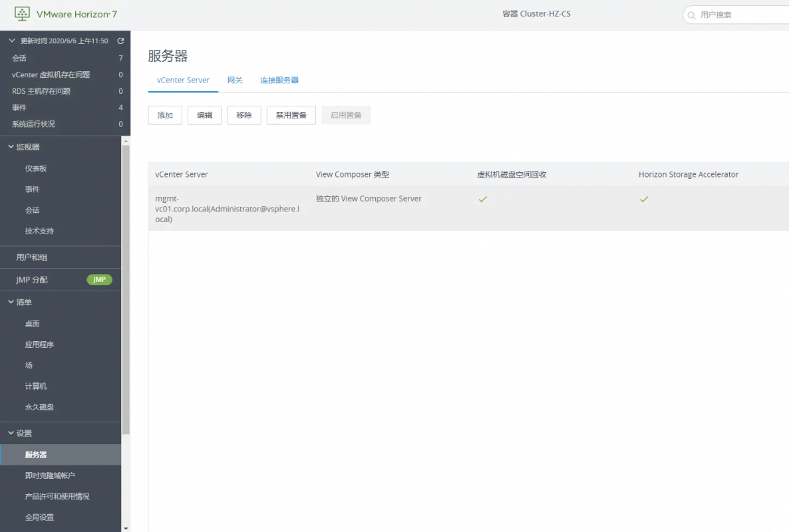Collapse the 清单 section
The width and height of the screenshot is (789, 532).
click(x=11, y=302)
